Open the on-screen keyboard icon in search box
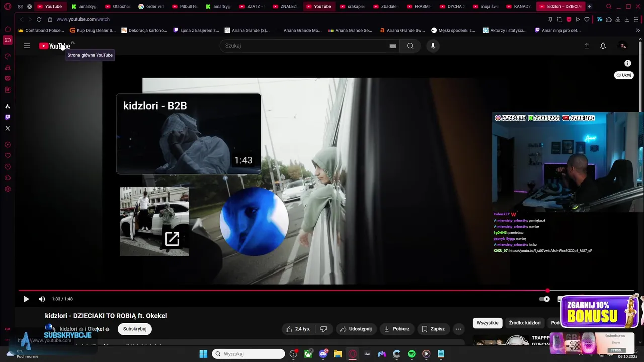 coord(393,46)
